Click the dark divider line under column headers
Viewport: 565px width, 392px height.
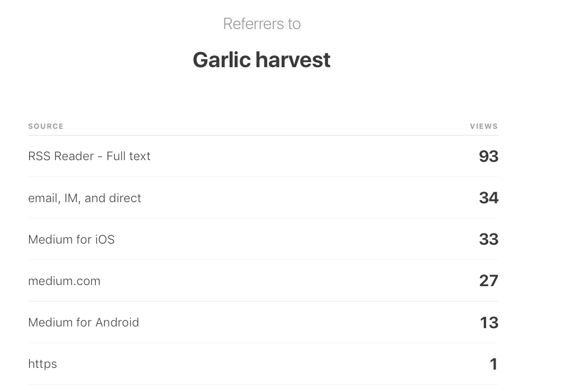pos(263,135)
